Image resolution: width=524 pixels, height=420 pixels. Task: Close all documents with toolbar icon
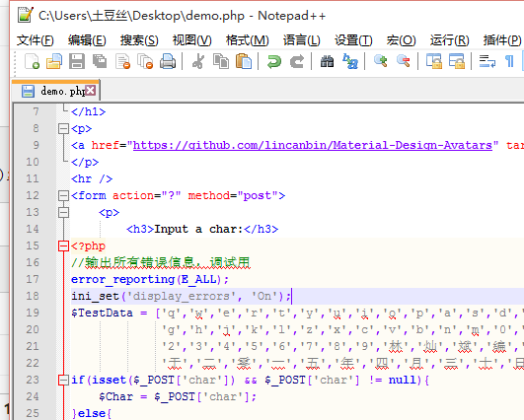(x=145, y=61)
